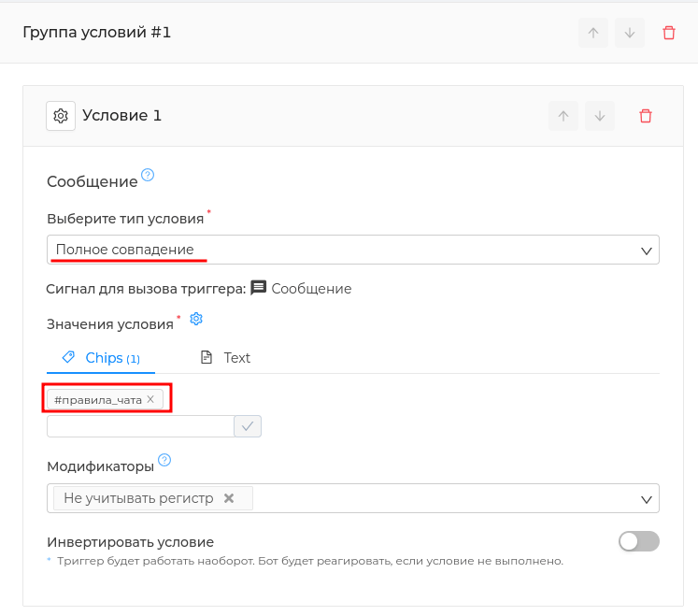This screenshot has height=616, width=698.
Task: Open help icon next to Модификаторы
Action: [164, 460]
